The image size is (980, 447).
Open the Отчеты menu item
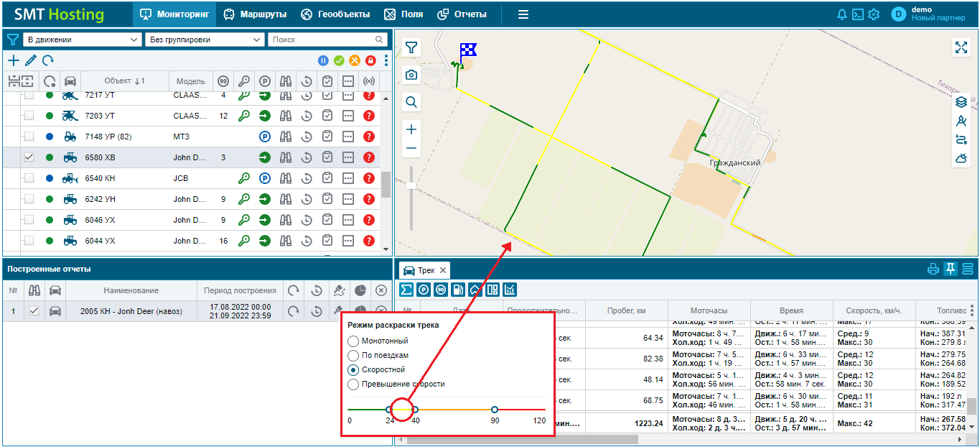coord(462,14)
